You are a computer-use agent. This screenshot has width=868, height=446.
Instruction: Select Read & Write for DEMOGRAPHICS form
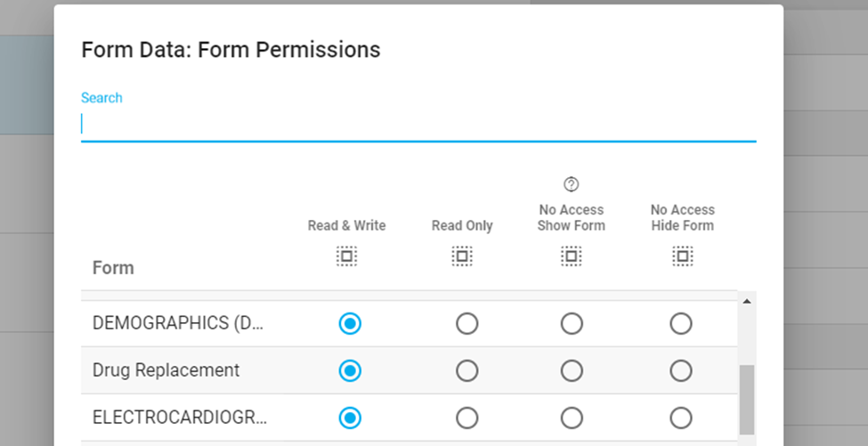pos(350,324)
